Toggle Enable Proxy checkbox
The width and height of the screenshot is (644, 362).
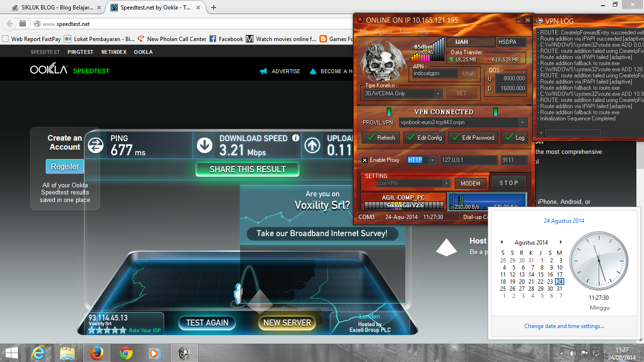(365, 160)
